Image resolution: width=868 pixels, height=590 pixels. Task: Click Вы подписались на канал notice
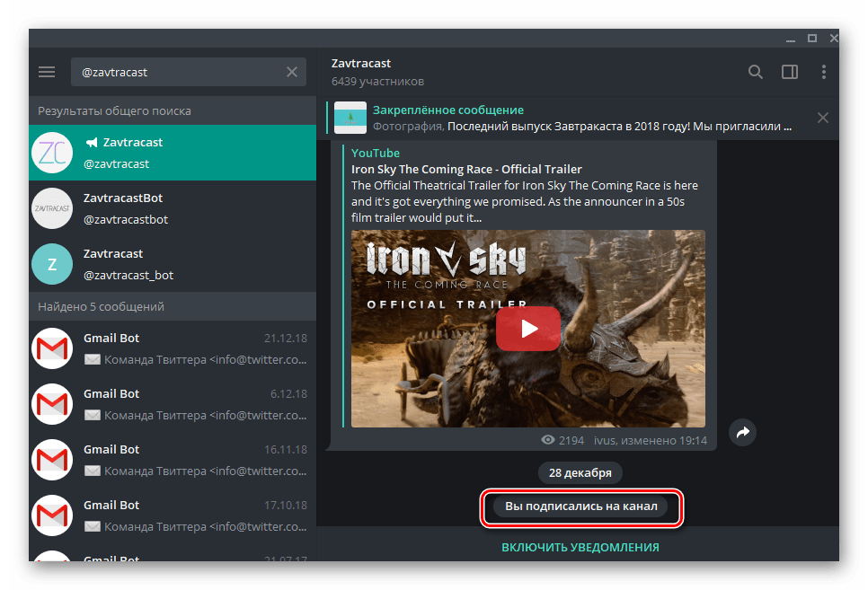[581, 506]
